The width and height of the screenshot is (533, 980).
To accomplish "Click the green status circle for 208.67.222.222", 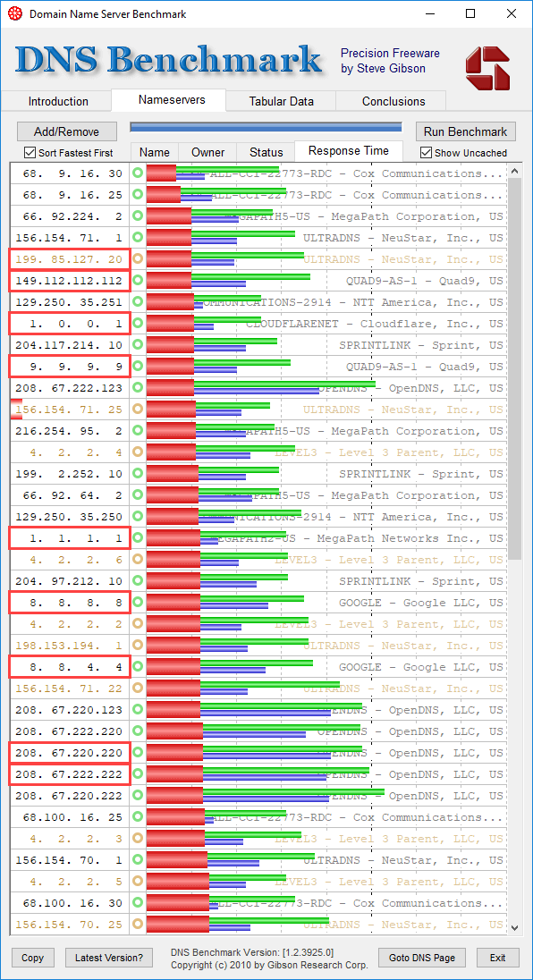I will point(138,774).
